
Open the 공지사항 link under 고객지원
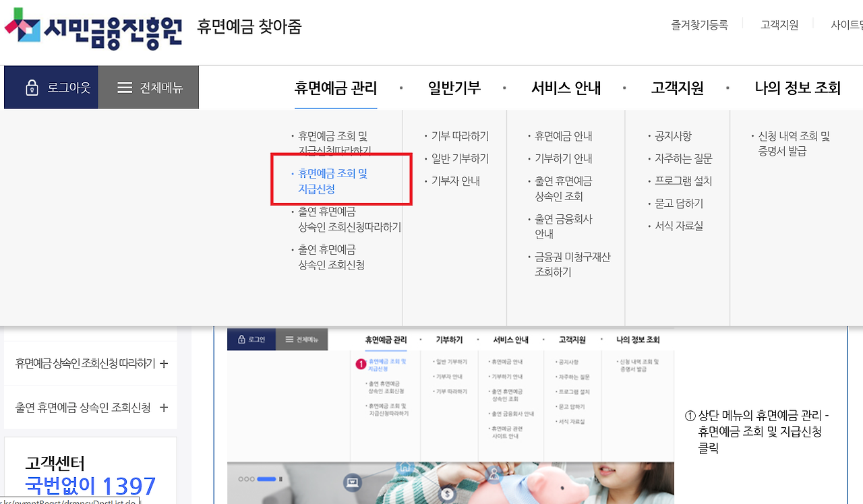[x=675, y=135]
